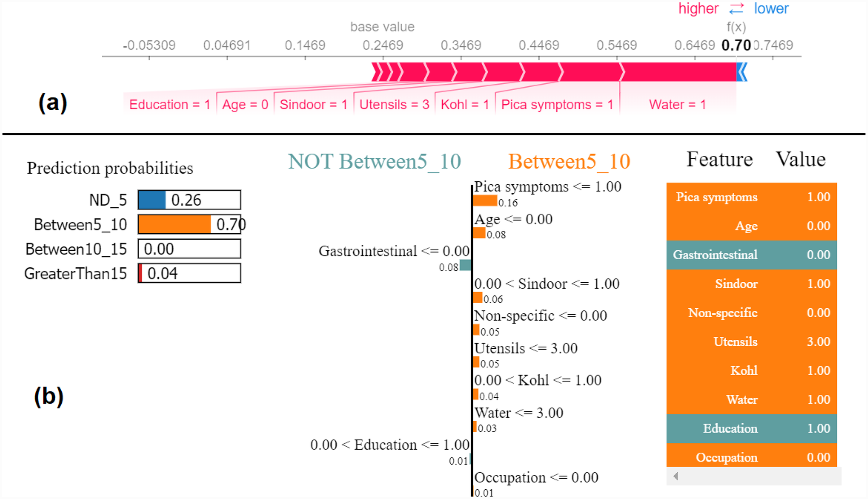Click the blue lower-direction chevron at f(x)

point(742,72)
